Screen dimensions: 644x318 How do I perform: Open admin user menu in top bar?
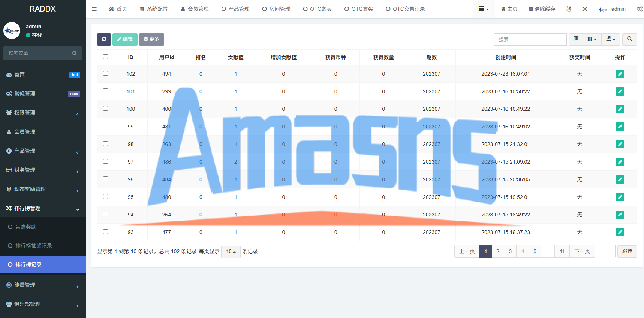(612, 9)
